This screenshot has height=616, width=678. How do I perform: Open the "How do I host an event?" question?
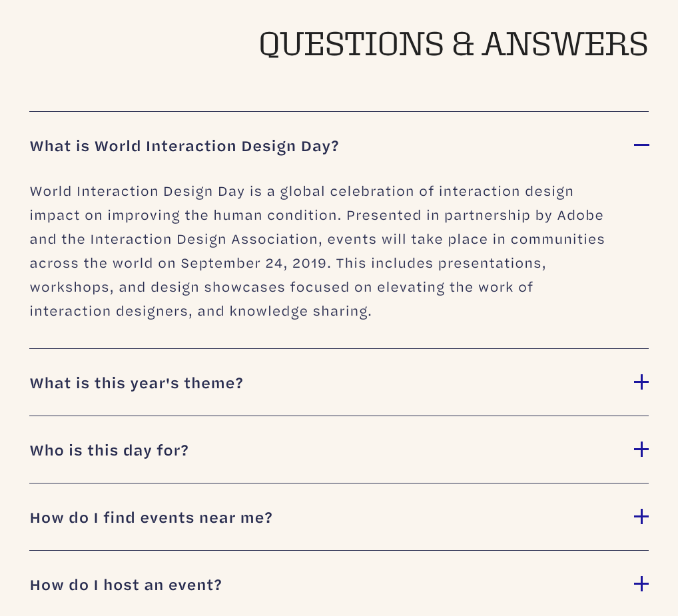(x=126, y=585)
